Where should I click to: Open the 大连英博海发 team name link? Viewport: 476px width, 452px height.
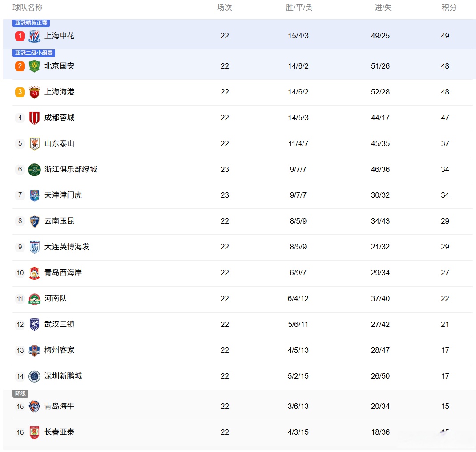click(67, 247)
